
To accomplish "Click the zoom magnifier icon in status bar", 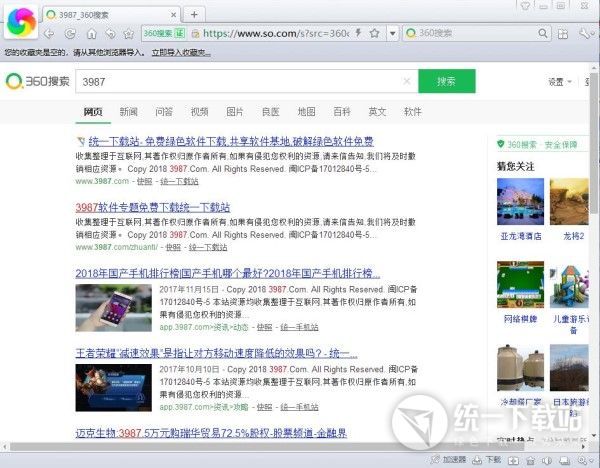I will [582, 460].
